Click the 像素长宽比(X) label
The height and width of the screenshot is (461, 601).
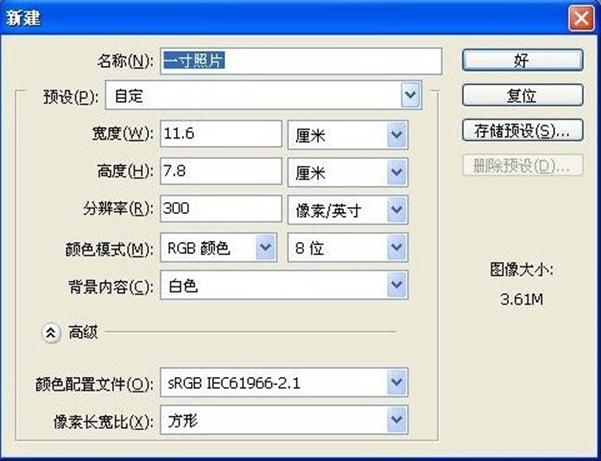103,422
